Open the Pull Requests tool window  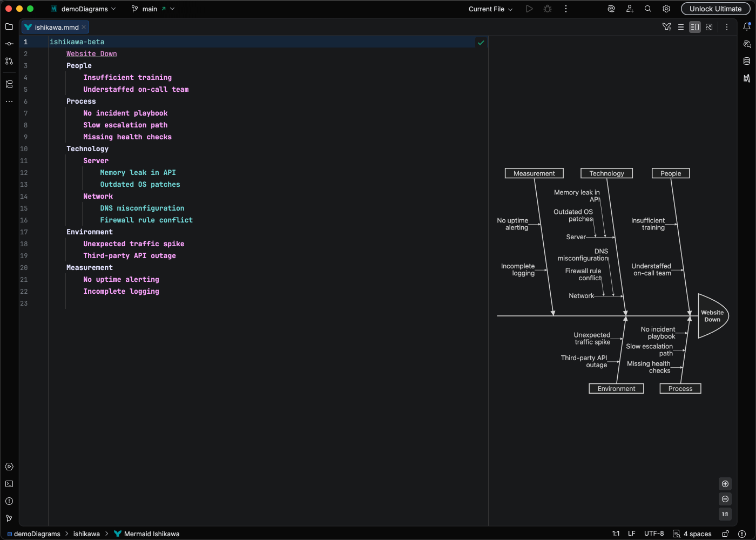pos(9,61)
